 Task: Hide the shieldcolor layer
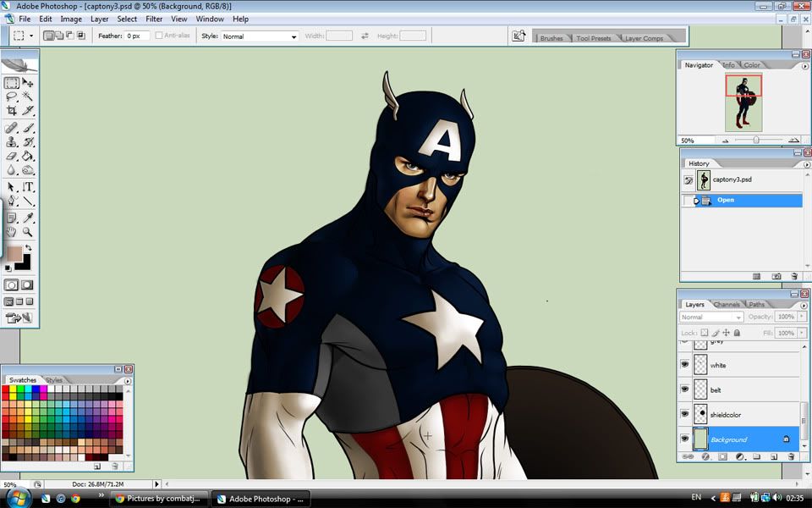pyautogui.click(x=684, y=414)
